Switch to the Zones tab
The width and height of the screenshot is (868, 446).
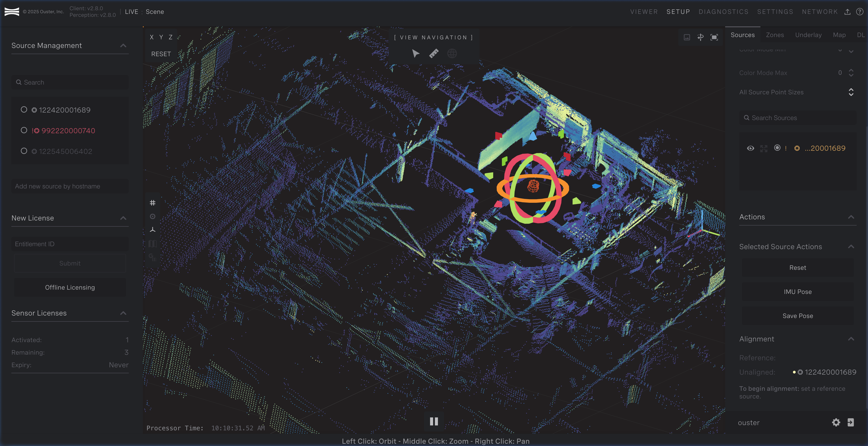(775, 35)
